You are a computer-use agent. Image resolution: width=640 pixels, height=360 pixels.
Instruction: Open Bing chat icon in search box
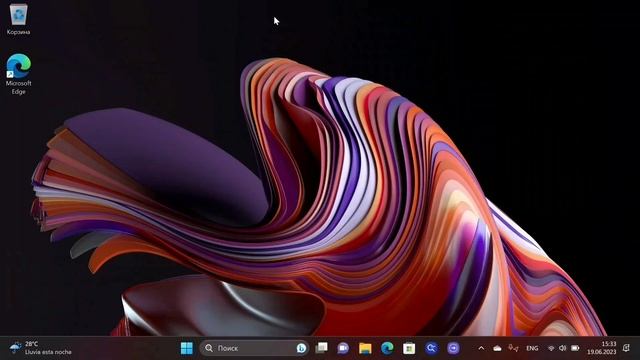pyautogui.click(x=301, y=348)
